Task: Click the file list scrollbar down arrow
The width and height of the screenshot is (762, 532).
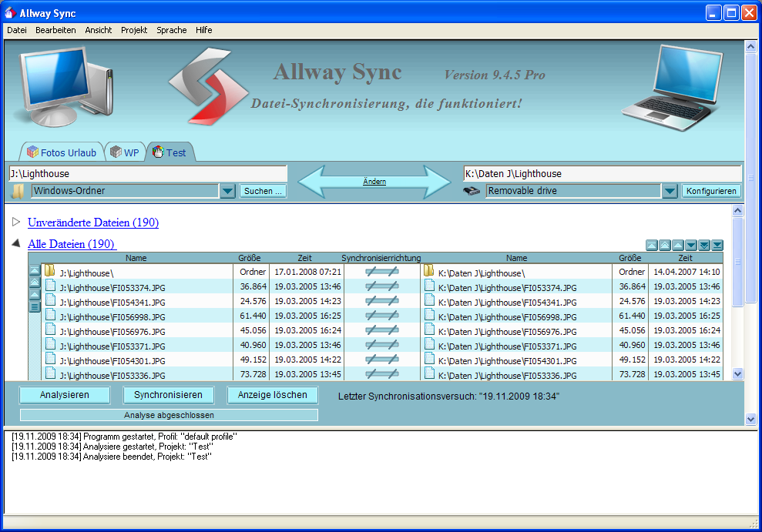Action: coord(737,373)
